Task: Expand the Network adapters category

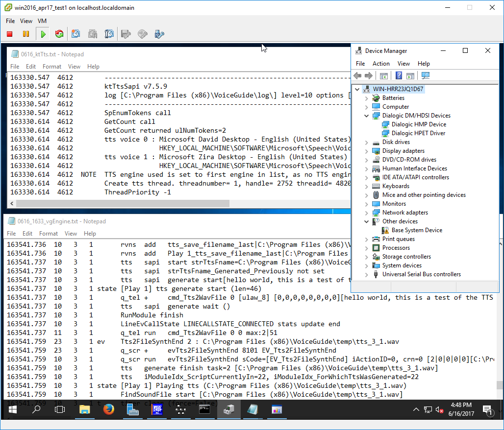Action: (366, 213)
